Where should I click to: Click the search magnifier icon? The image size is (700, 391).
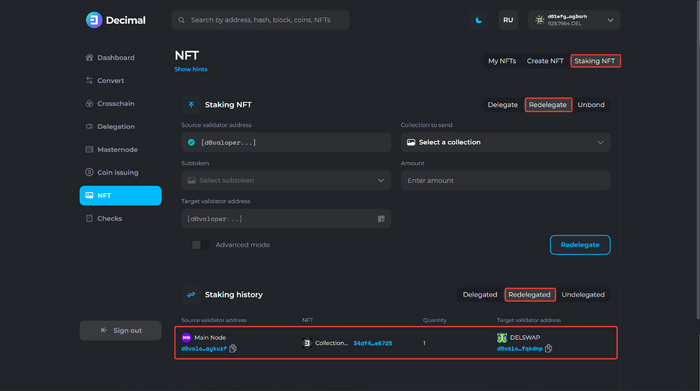tap(181, 20)
